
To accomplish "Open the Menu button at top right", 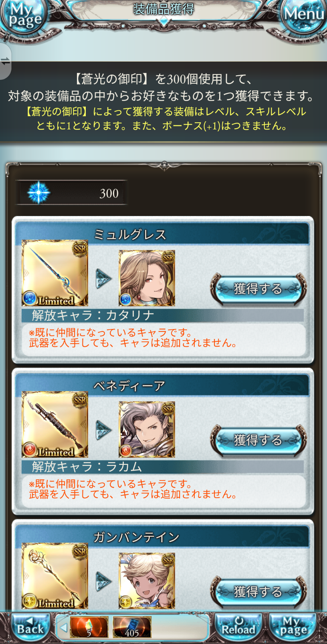I will [303, 15].
